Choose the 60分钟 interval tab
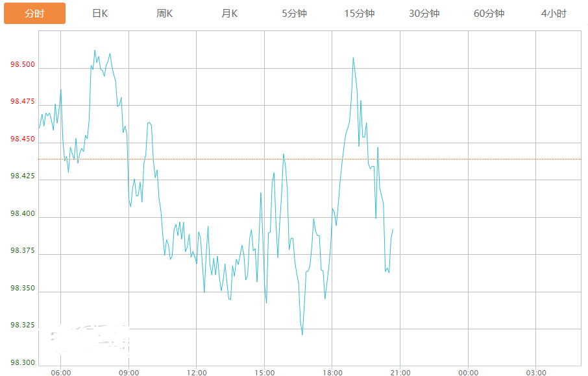The image size is (588, 376). point(489,14)
